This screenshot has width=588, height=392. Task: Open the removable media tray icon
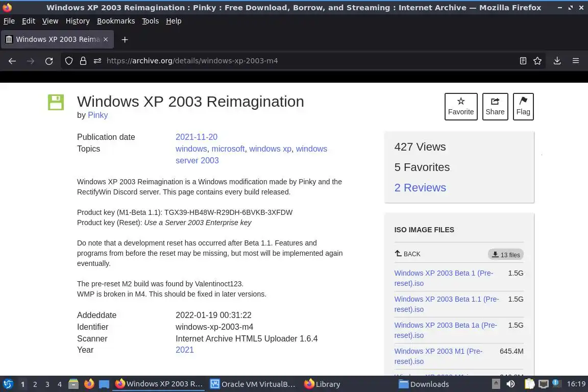[x=496, y=384]
